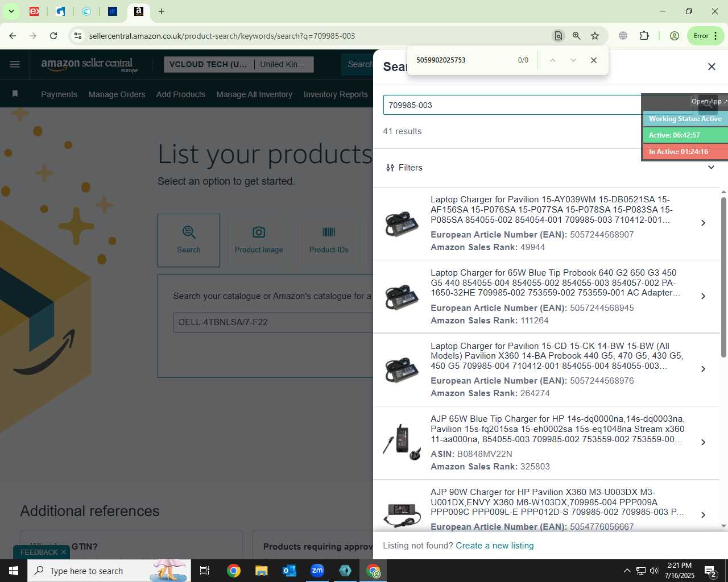The image size is (728, 582).
Task: Open Inventory Reports
Action: (336, 94)
